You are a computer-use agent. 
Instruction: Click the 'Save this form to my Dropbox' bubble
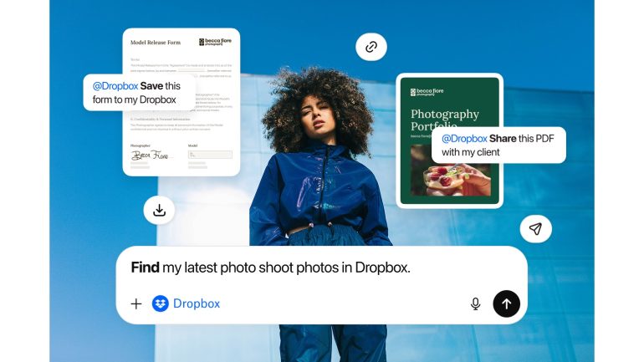pyautogui.click(x=139, y=93)
